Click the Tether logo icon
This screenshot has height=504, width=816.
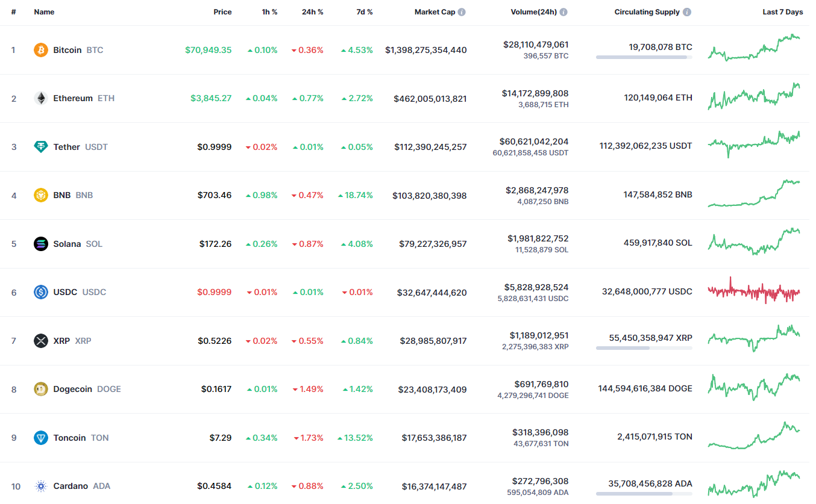click(x=41, y=147)
